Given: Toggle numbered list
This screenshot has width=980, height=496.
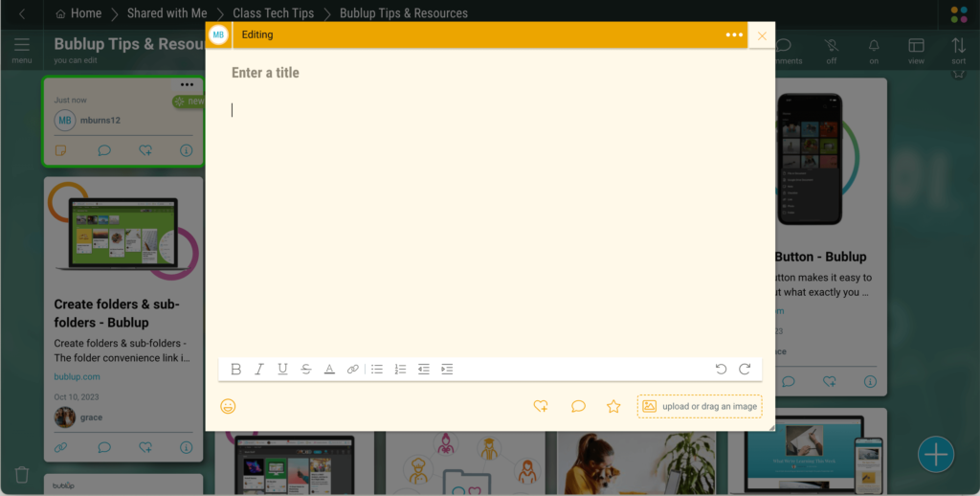Looking at the screenshot, I should pyautogui.click(x=400, y=369).
